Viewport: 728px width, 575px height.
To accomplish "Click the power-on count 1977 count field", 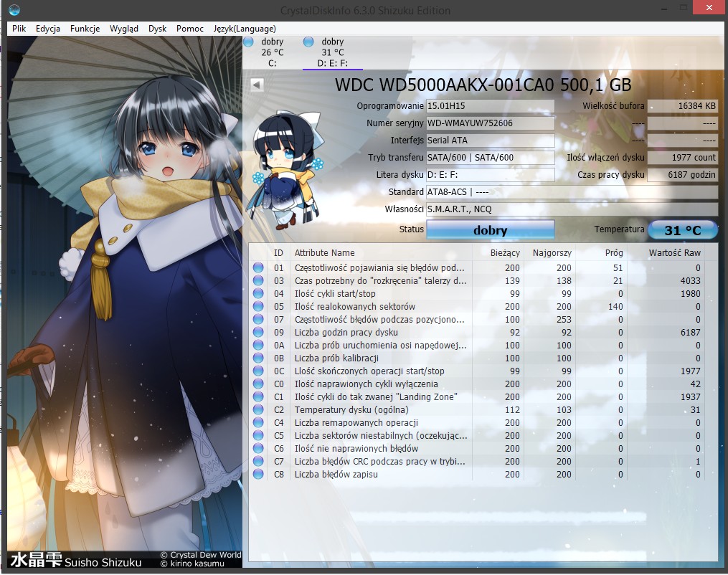I will point(683,157).
